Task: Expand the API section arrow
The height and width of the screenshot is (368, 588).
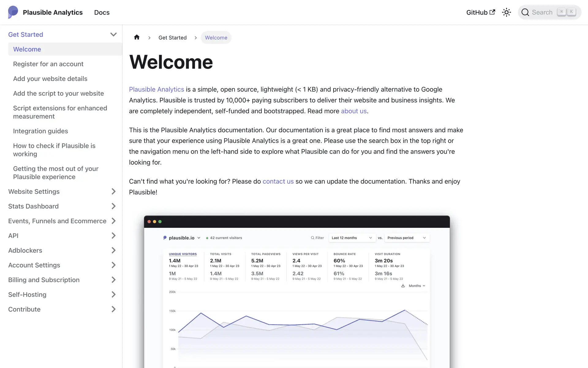Action: click(113, 236)
